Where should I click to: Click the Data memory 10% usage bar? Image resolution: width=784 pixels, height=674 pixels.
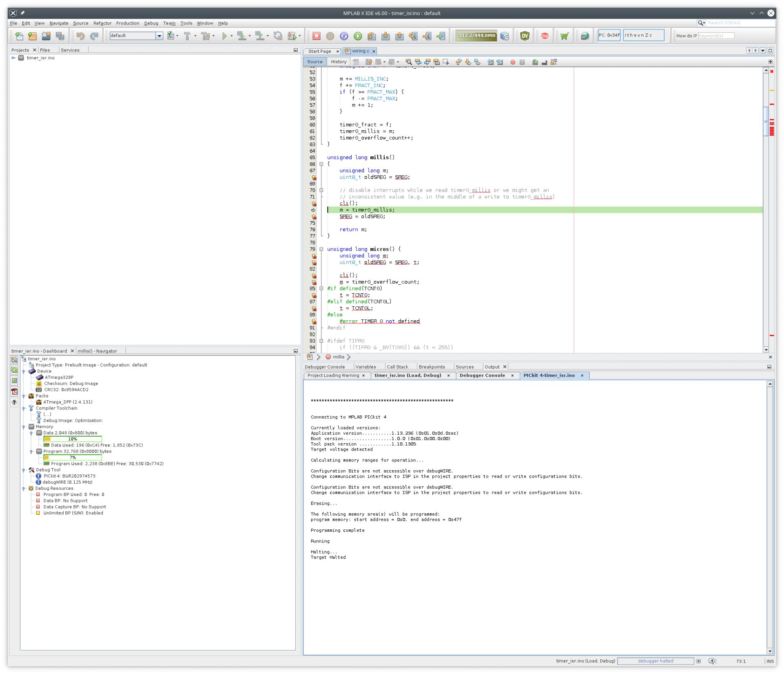point(73,440)
